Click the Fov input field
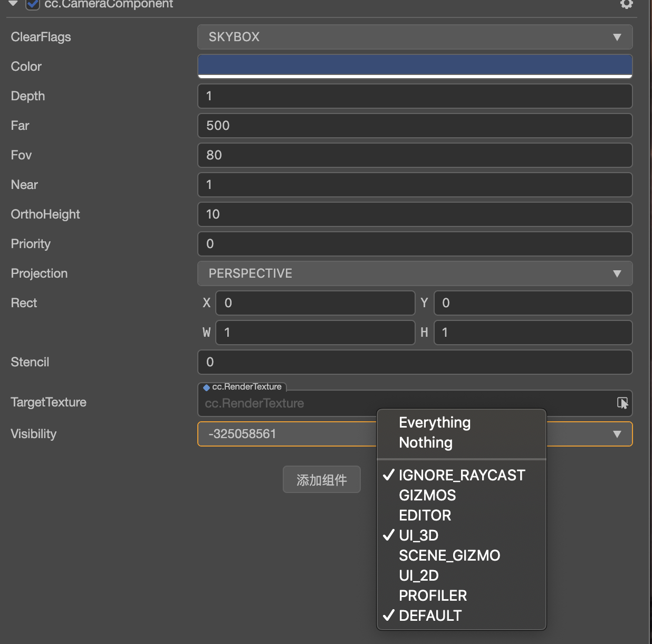Viewport: 652px width, 644px height. click(x=415, y=155)
